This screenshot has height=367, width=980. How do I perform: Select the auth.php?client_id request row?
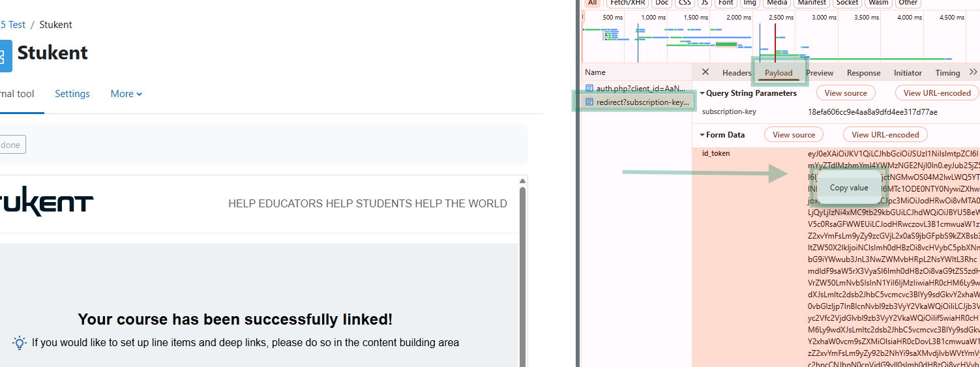point(636,88)
